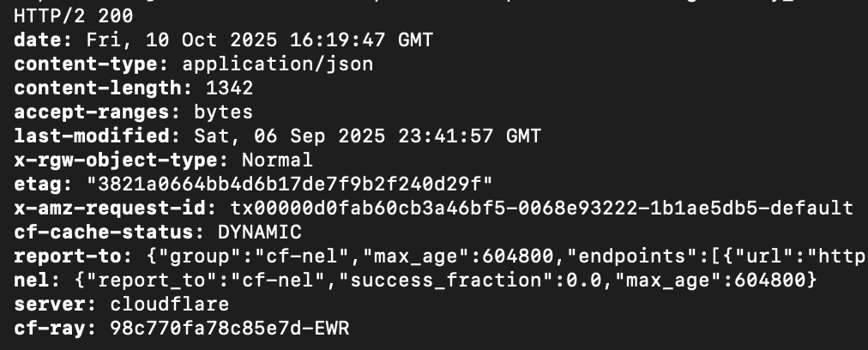
Task: Click the etag hash string
Action: pyautogui.click(x=289, y=184)
